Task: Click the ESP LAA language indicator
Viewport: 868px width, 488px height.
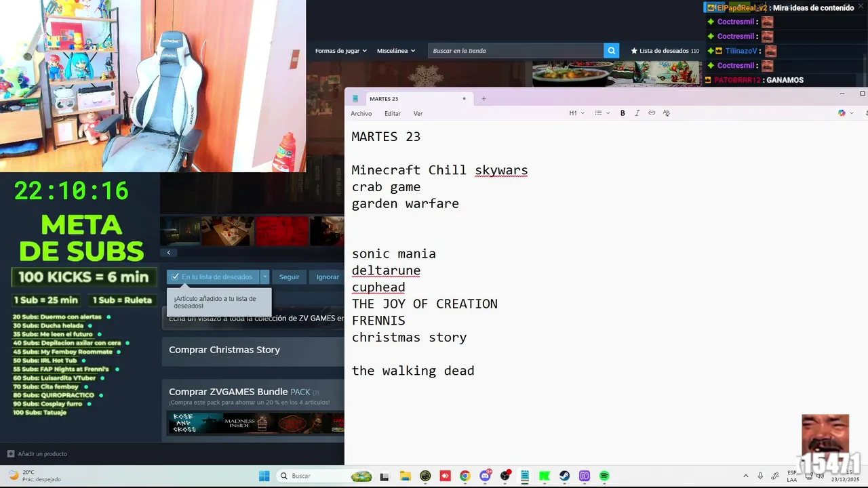Action: point(792,476)
